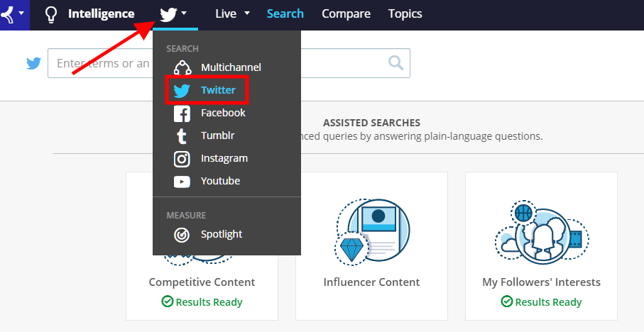Choose Twitter in the channel menu

[x=207, y=90]
